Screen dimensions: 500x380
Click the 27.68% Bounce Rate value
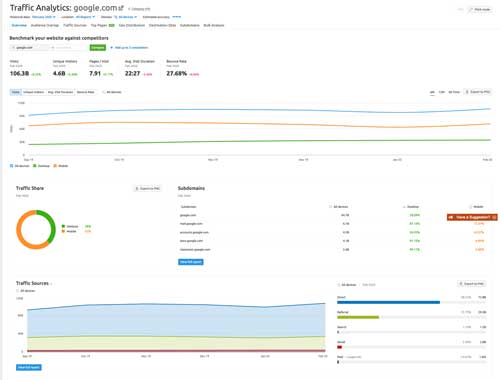pyautogui.click(x=177, y=73)
